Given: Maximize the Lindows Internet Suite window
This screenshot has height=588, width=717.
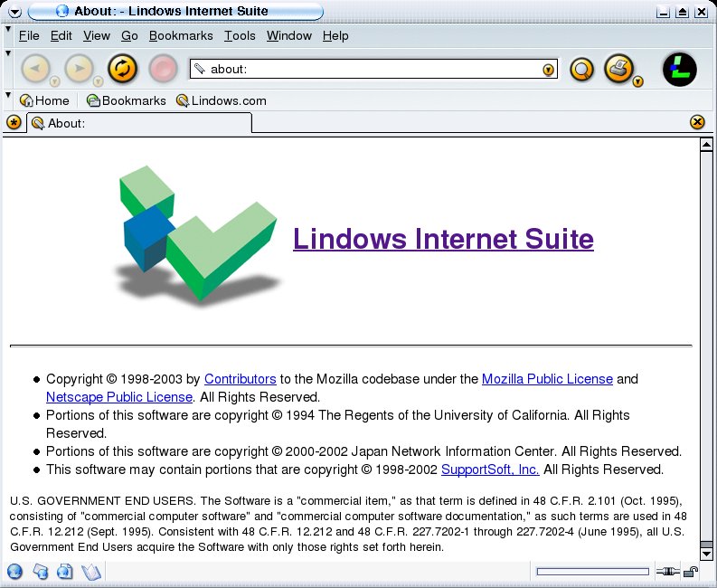Looking at the screenshot, I should tap(682, 12).
